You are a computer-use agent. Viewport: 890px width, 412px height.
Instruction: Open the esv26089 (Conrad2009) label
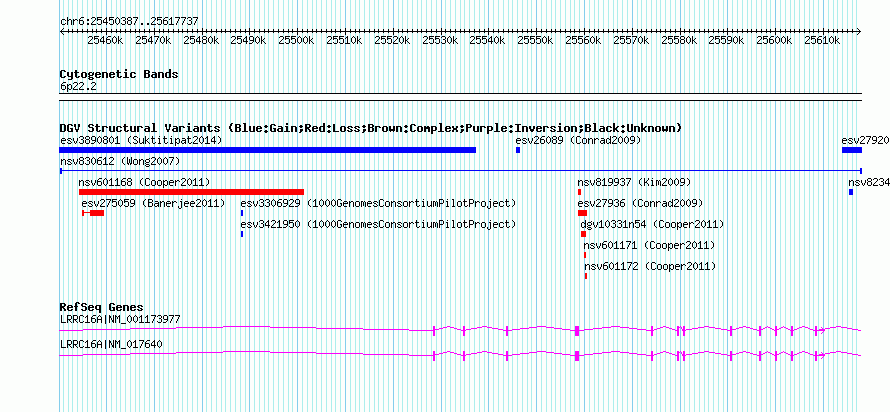[578, 140]
